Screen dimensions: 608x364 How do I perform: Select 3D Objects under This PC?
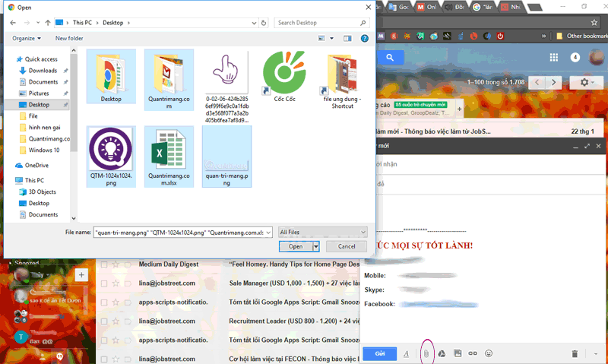click(42, 192)
